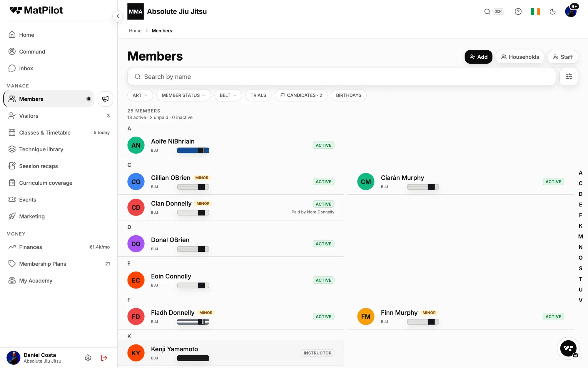Click the Irish flag language icon
This screenshot has width=588, height=368.
(x=535, y=11)
